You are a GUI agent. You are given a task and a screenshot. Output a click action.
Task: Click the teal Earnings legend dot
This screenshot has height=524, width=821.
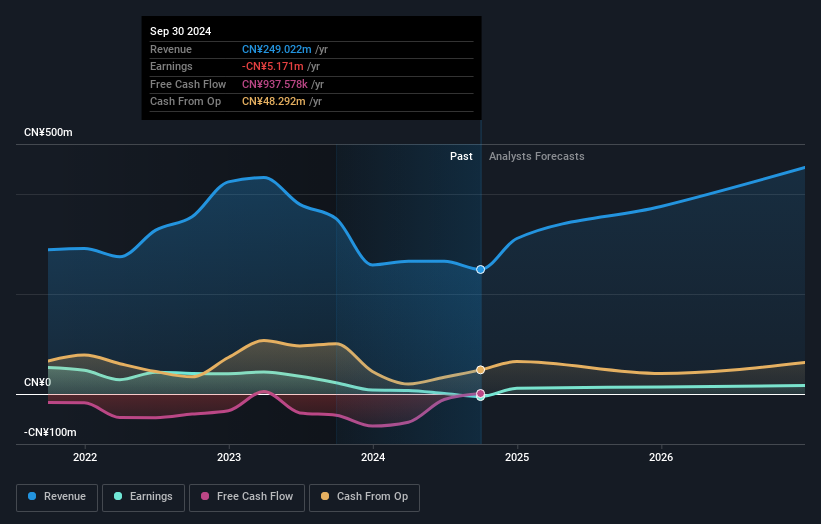118,496
